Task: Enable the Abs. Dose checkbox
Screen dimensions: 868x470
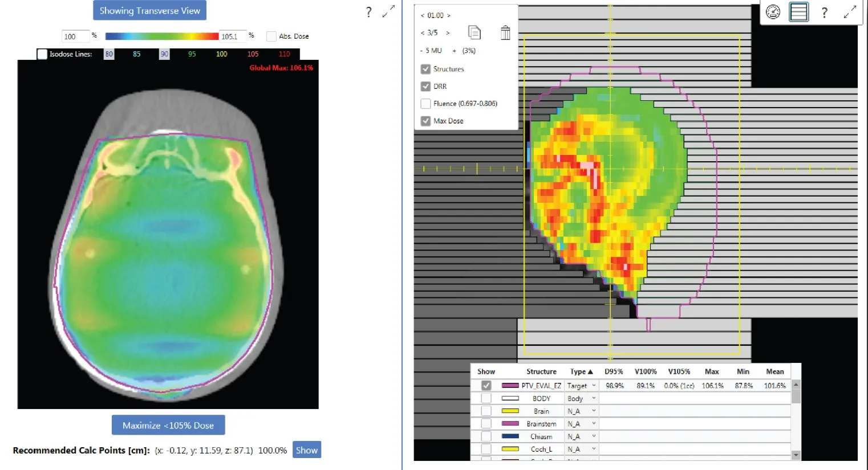Action: (x=271, y=36)
